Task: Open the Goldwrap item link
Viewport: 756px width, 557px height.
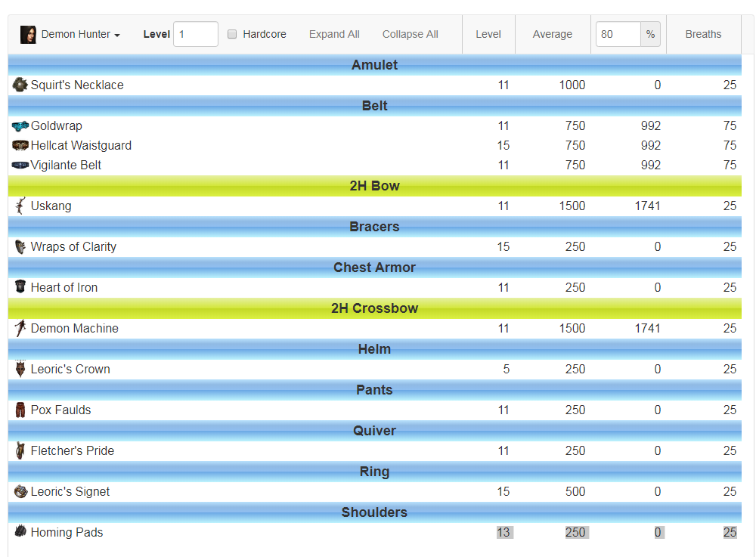Action: coord(57,125)
